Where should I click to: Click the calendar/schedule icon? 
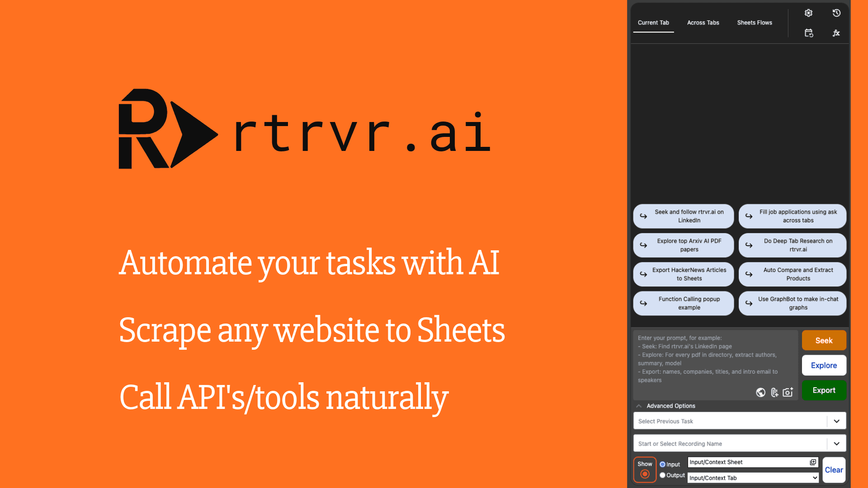pos(809,33)
